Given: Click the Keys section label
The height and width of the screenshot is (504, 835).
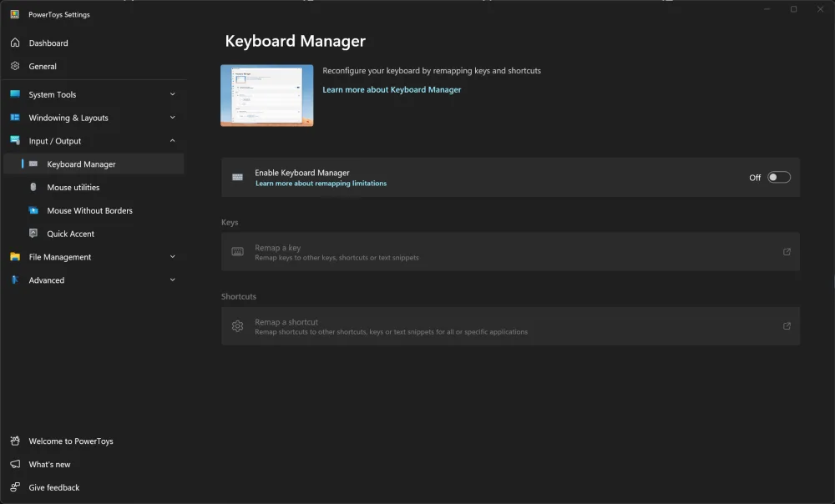Looking at the screenshot, I should pyautogui.click(x=230, y=222).
